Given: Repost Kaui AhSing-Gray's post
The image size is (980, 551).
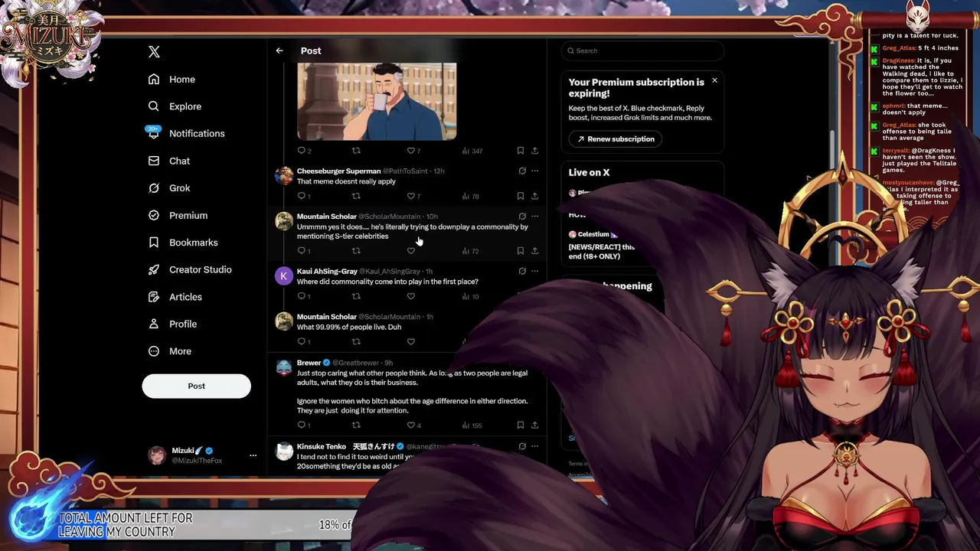Looking at the screenshot, I should (x=356, y=296).
